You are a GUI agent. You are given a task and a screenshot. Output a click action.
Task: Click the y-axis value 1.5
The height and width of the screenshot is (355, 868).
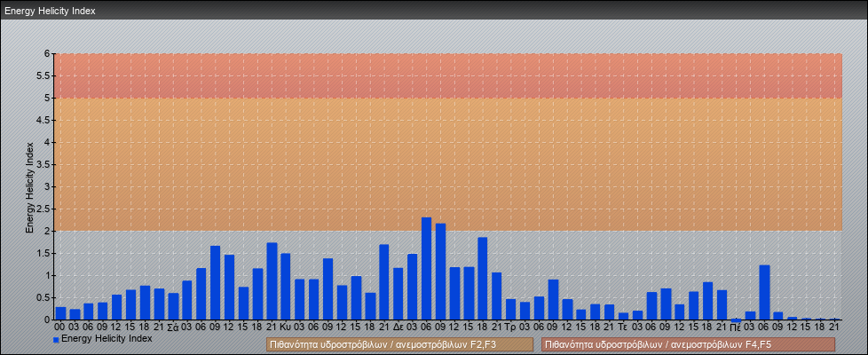[x=43, y=253]
